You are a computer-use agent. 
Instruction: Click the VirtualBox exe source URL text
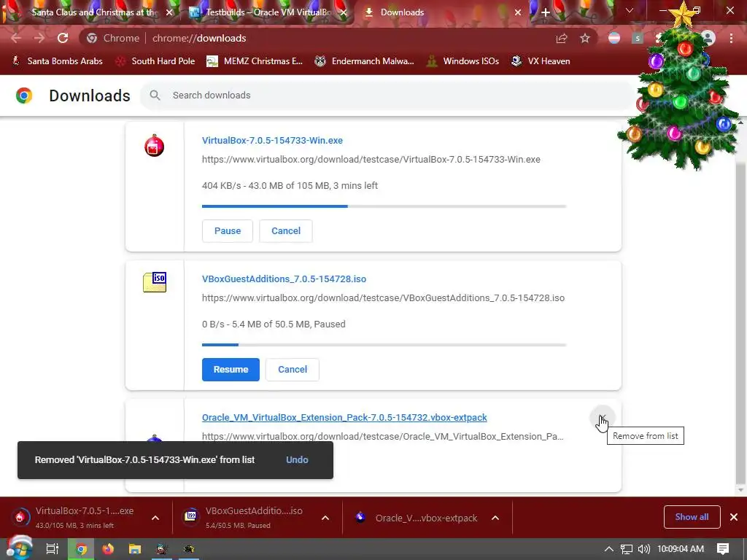coord(371,160)
